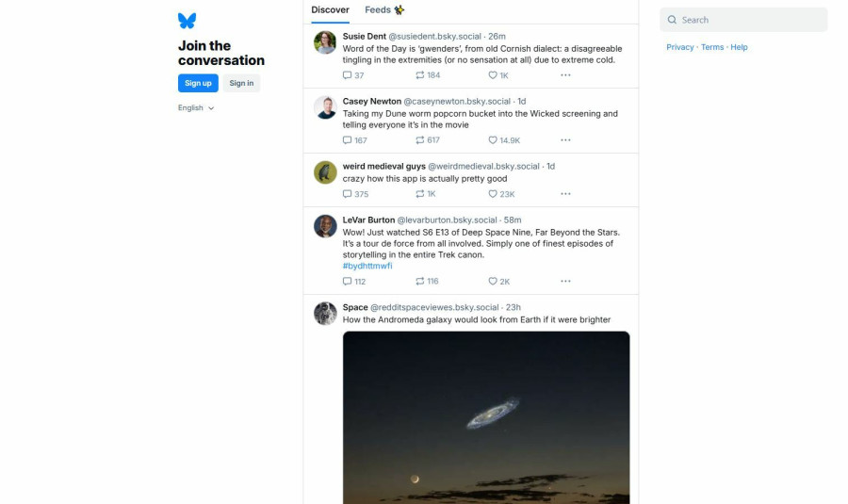Open the English language dropdown
The height and width of the screenshot is (504, 848).
(196, 108)
